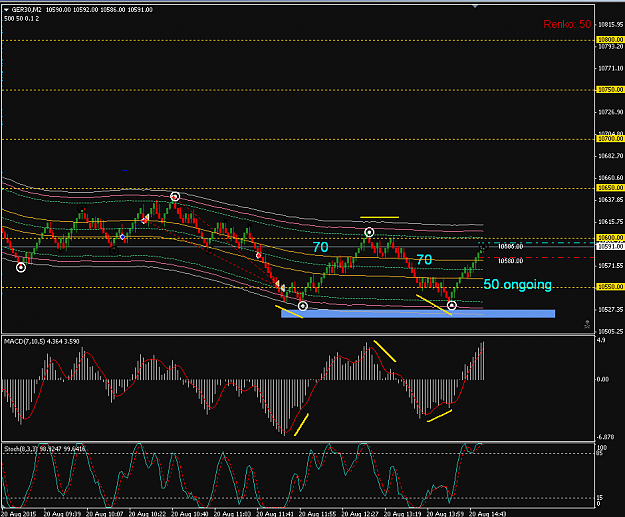Select the white circle marker on the 12:27 swing high
The width and height of the screenshot is (625, 517).
(x=369, y=232)
